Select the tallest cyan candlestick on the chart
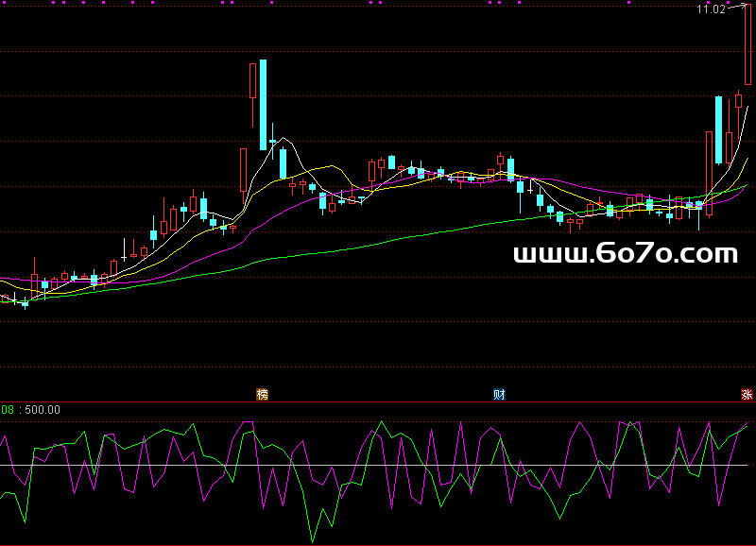756x546 pixels. point(264,104)
